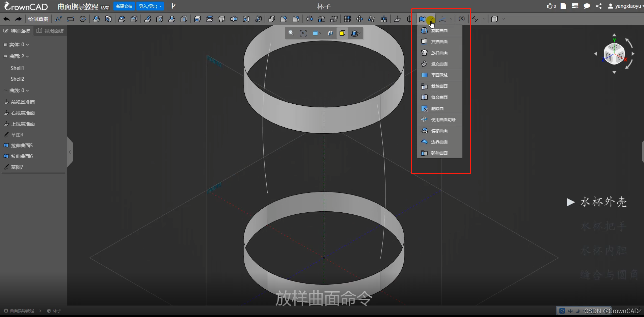Click the zoom-to-fit magnifier in view toolbar
This screenshot has height=317, width=644.
(291, 33)
